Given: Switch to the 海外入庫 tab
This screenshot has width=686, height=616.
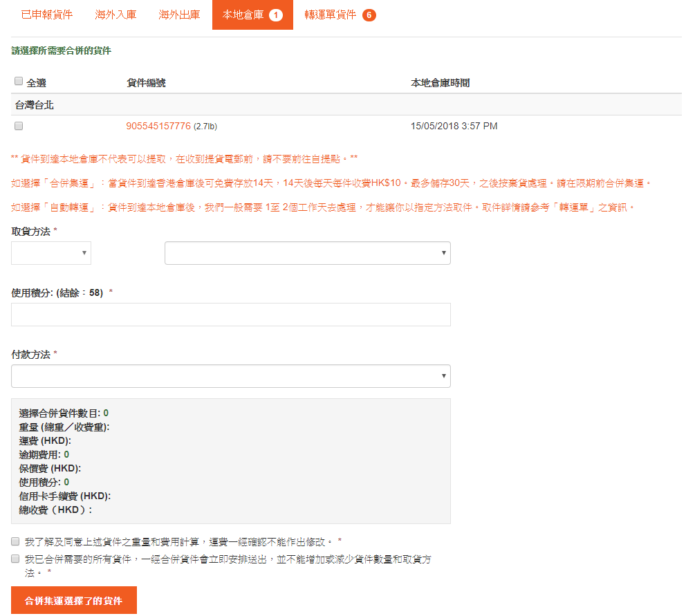Looking at the screenshot, I should pos(115,15).
